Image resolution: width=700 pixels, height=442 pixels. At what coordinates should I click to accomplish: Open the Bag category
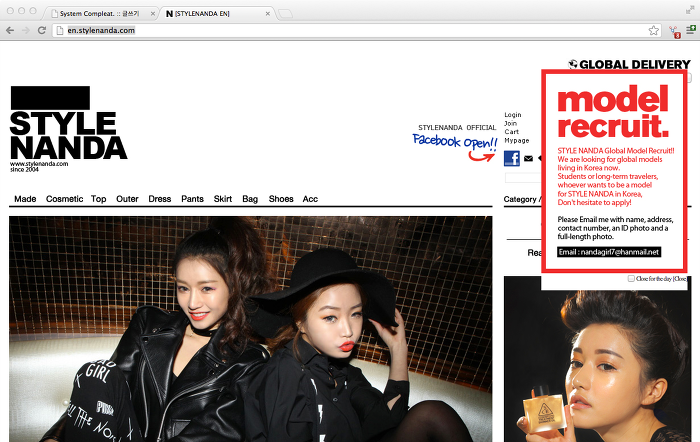250,199
